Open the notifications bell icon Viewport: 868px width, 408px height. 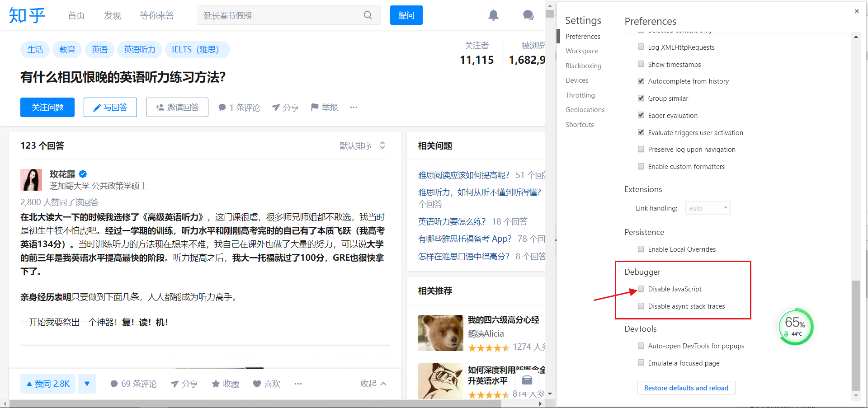click(x=493, y=15)
